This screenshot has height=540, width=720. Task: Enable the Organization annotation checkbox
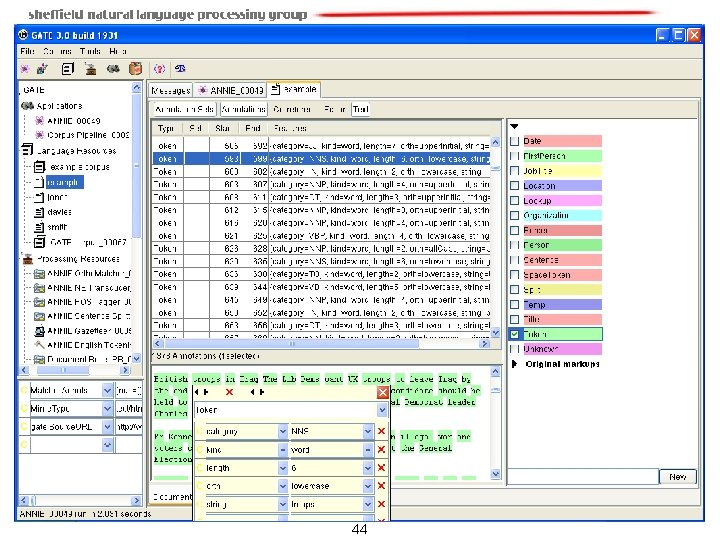(x=515, y=215)
